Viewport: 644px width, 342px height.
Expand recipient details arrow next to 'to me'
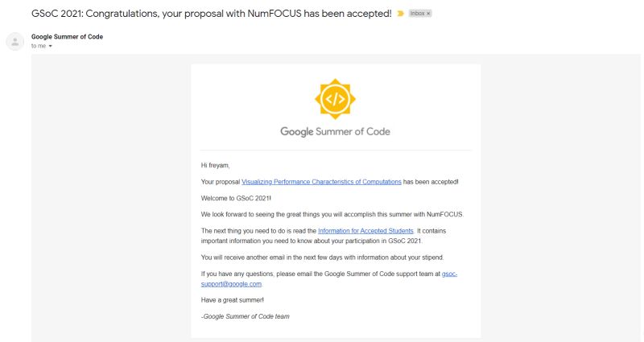click(51, 46)
